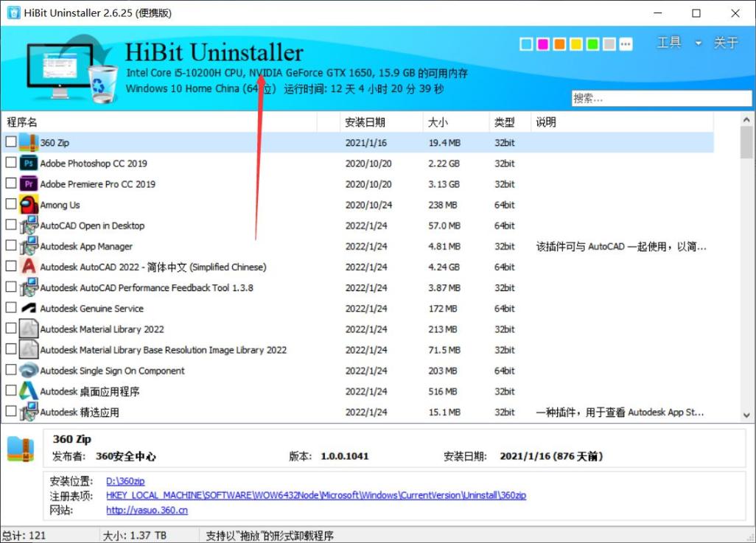This screenshot has height=543, width=756.
Task: Check the 360 Zip checkbox
Action: click(x=10, y=141)
